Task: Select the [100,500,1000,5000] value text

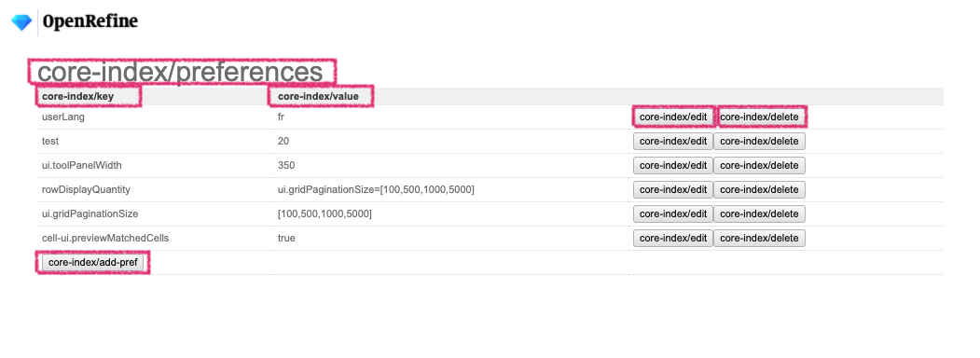Action: tap(325, 213)
